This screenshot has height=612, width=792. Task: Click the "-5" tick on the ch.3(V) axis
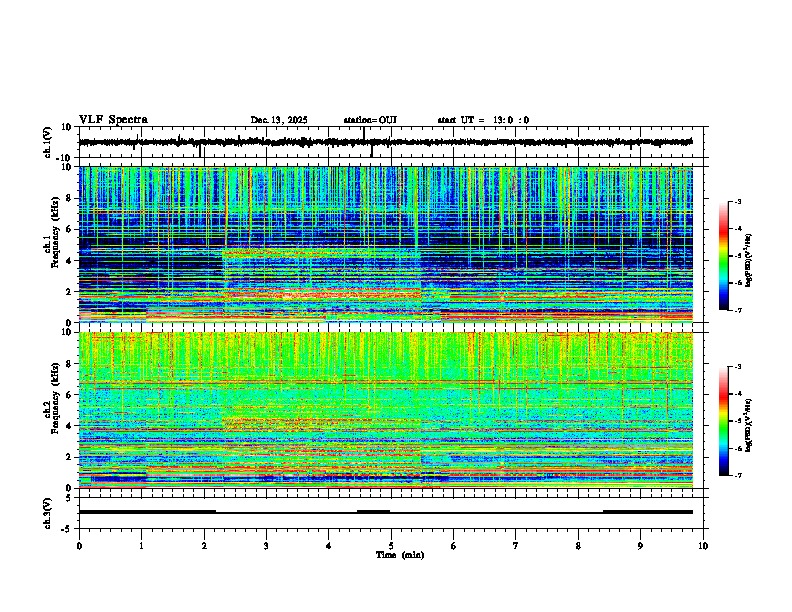point(67,529)
